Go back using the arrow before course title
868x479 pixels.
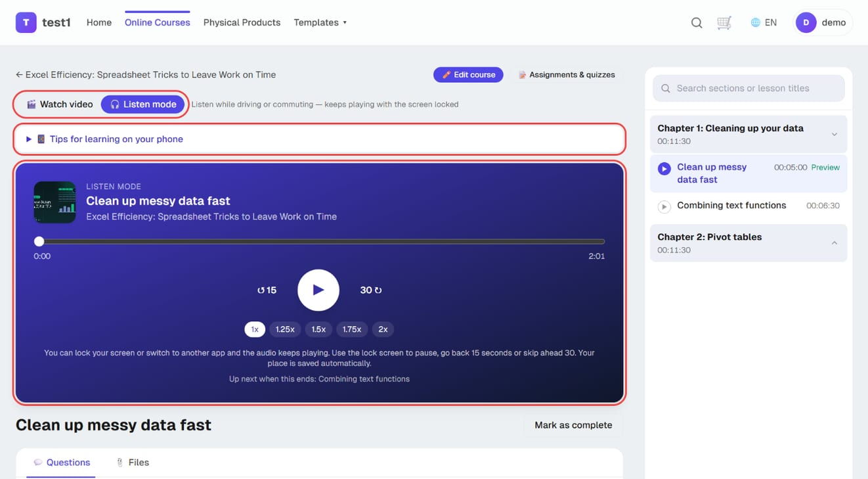[19, 75]
